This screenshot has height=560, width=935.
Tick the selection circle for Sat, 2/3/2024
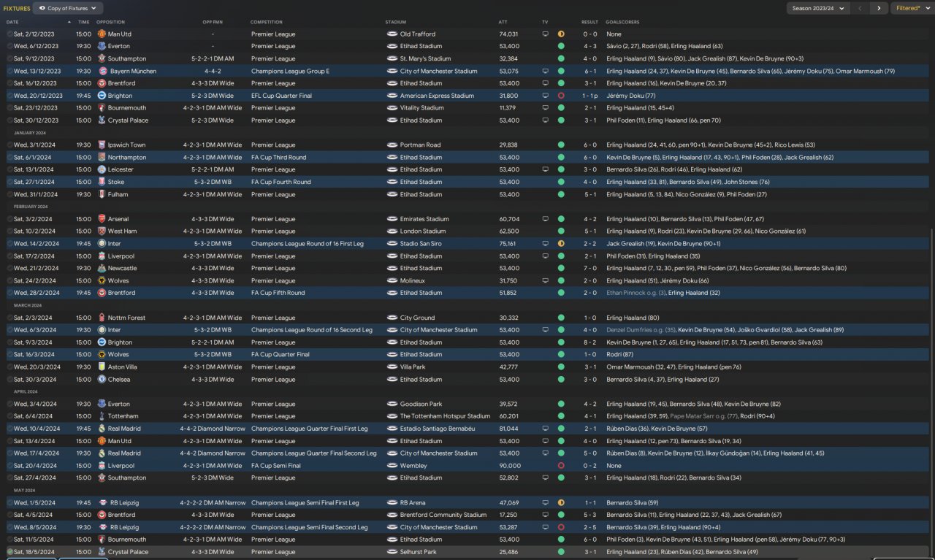(10, 318)
